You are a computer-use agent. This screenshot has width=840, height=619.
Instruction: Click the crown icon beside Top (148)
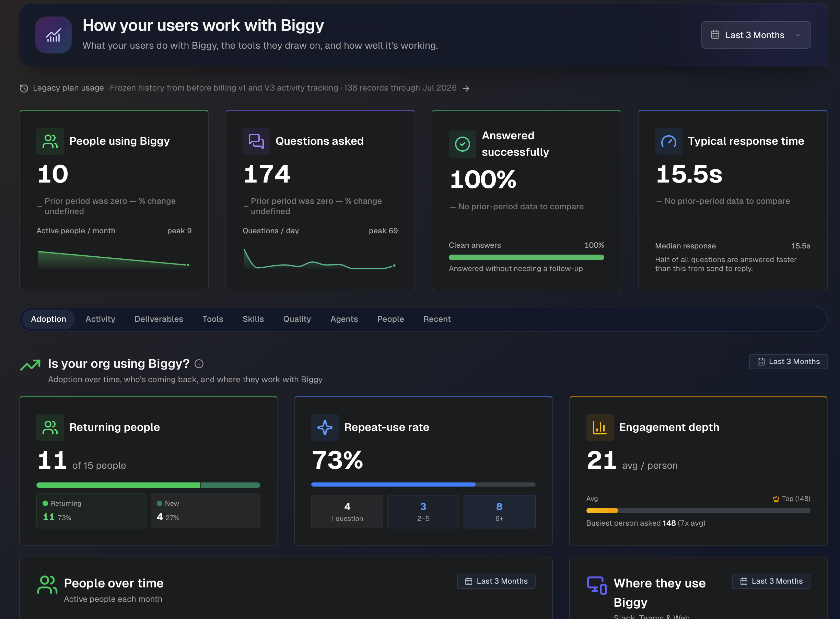coord(776,499)
